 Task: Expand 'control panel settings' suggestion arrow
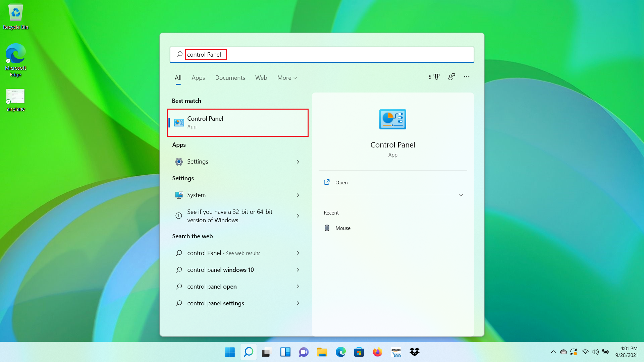tap(298, 303)
